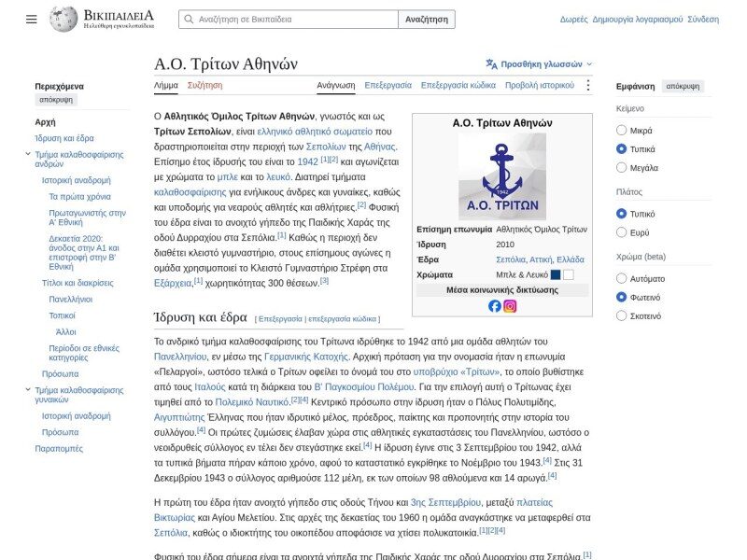The width and height of the screenshot is (747, 560).
Task: Select the Τυπικά text size option
Action: coord(621,149)
